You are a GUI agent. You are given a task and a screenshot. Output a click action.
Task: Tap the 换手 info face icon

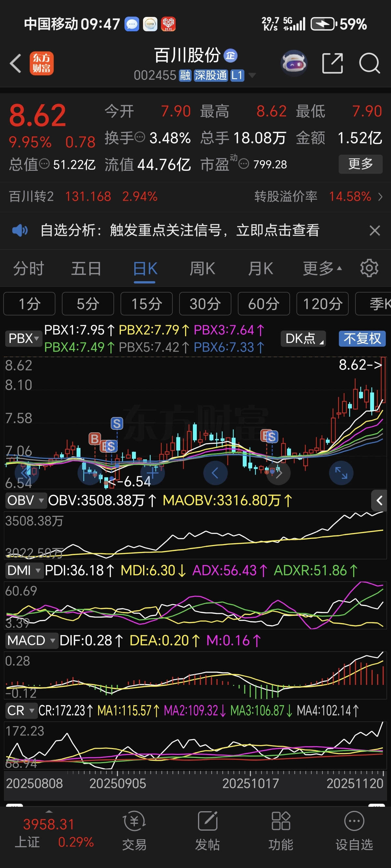[x=139, y=137]
